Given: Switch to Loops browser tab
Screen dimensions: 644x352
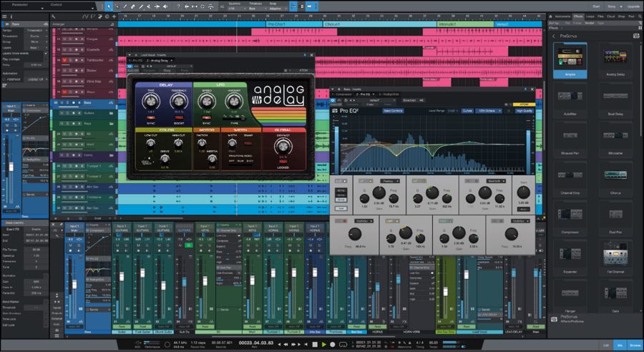Looking at the screenshot, I should (x=590, y=16).
